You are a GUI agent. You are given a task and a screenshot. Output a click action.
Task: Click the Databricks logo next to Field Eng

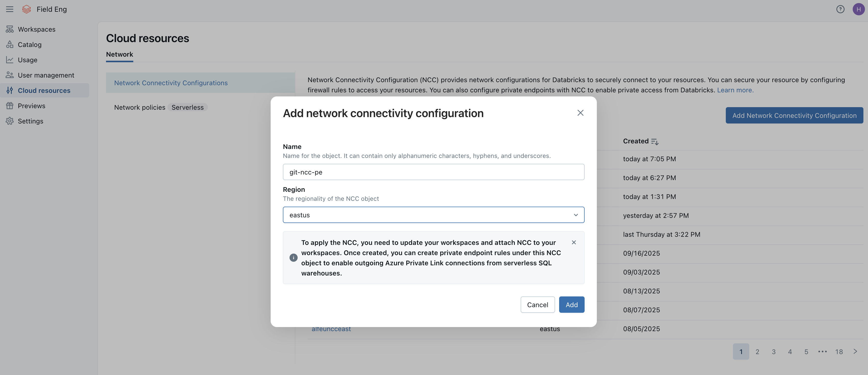click(26, 9)
